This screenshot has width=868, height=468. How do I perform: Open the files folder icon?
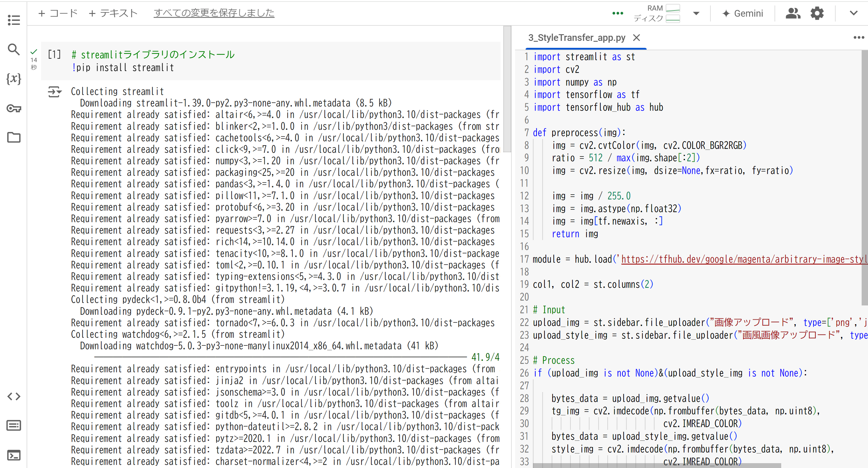(x=14, y=137)
